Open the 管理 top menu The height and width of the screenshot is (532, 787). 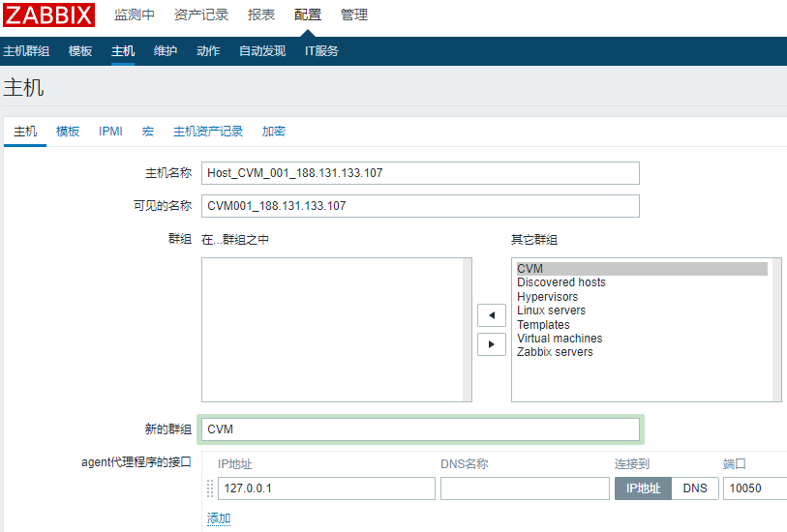(x=354, y=15)
